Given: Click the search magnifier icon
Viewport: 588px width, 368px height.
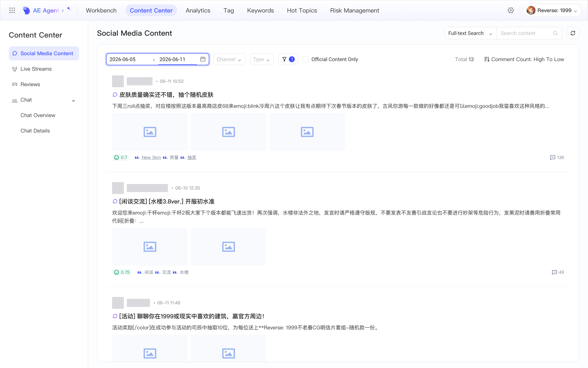Looking at the screenshot, I should pyautogui.click(x=555, y=33).
